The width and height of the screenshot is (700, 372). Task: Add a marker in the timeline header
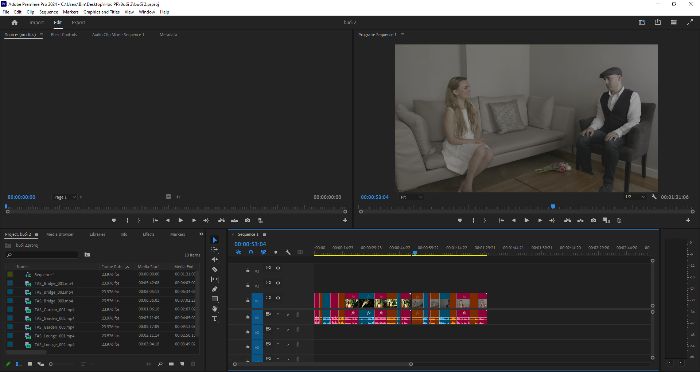point(275,252)
